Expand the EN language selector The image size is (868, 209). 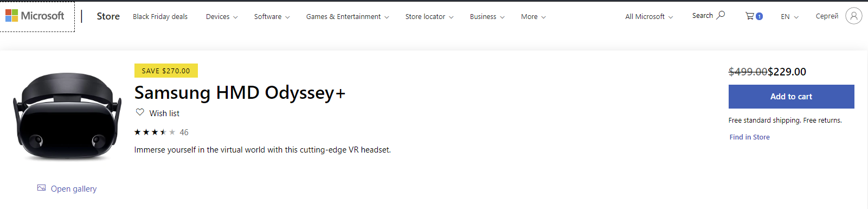click(x=789, y=17)
